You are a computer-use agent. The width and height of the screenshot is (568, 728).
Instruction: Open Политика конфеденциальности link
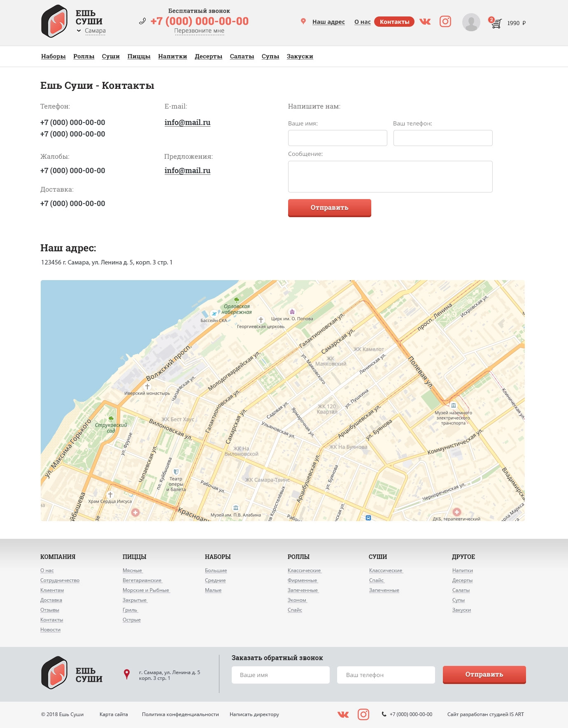(x=180, y=714)
